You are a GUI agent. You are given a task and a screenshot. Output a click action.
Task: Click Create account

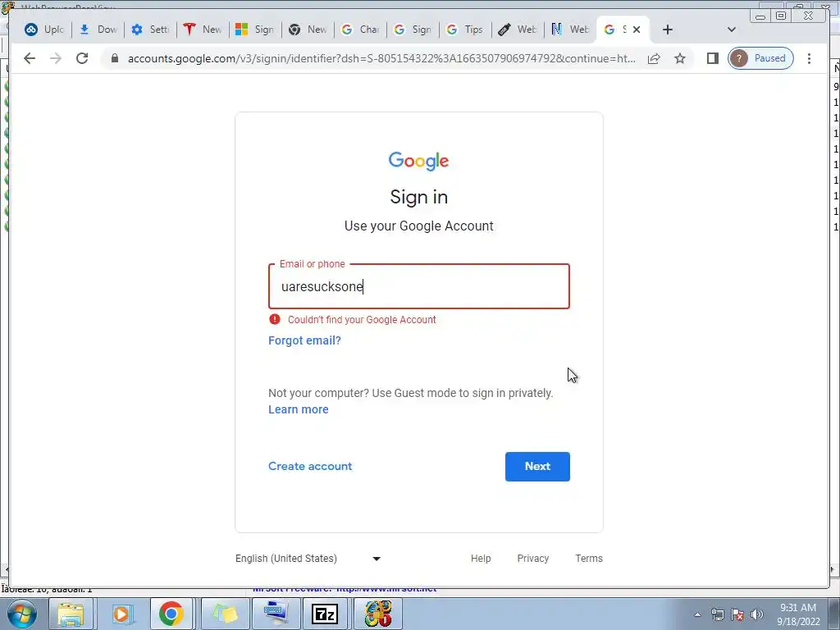(310, 466)
